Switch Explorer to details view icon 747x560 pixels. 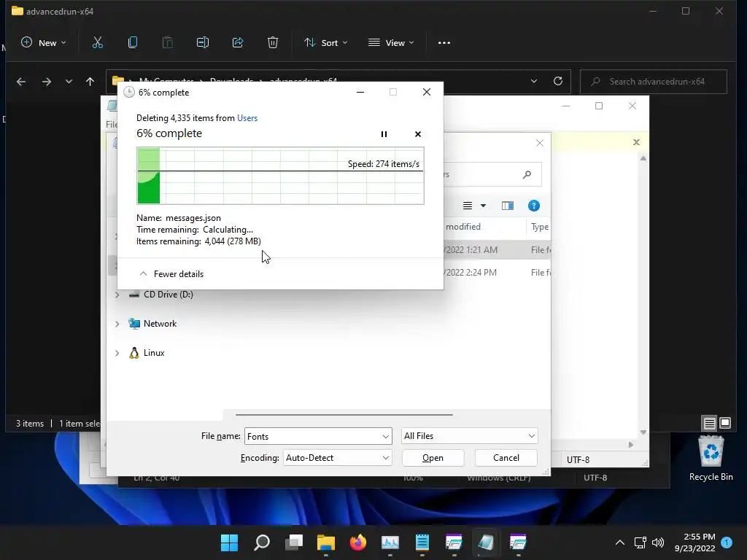click(709, 423)
